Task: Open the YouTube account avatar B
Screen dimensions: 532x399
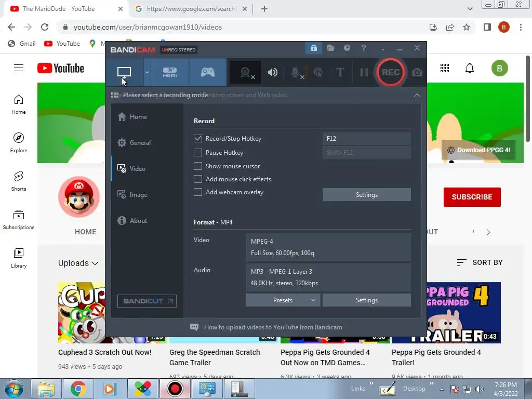Action: [x=499, y=68]
